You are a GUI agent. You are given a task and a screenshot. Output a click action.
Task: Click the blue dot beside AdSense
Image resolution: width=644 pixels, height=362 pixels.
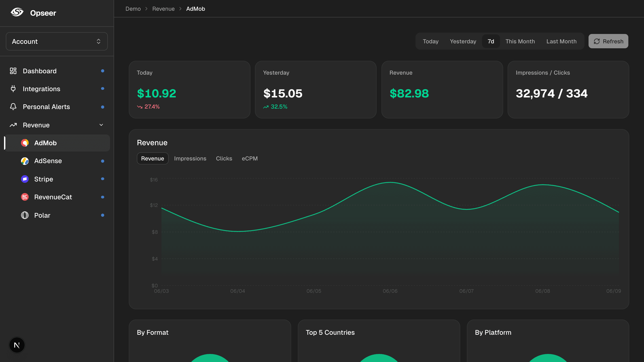click(102, 161)
